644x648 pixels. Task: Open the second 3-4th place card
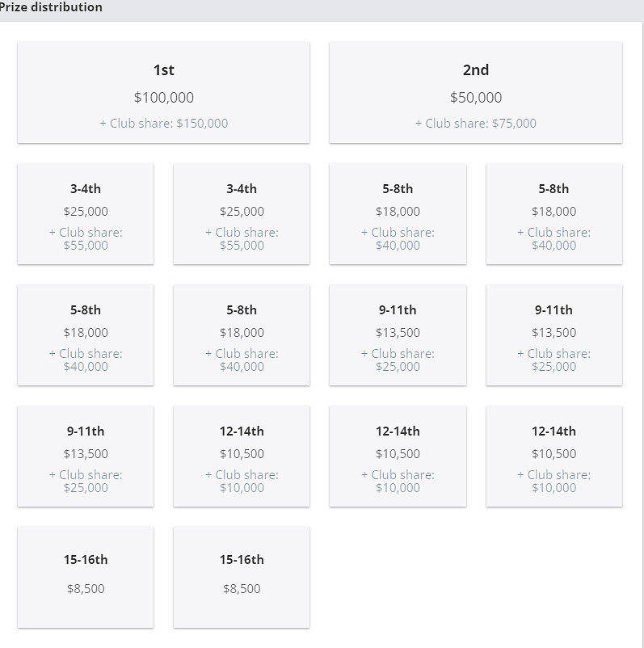pyautogui.click(x=241, y=212)
